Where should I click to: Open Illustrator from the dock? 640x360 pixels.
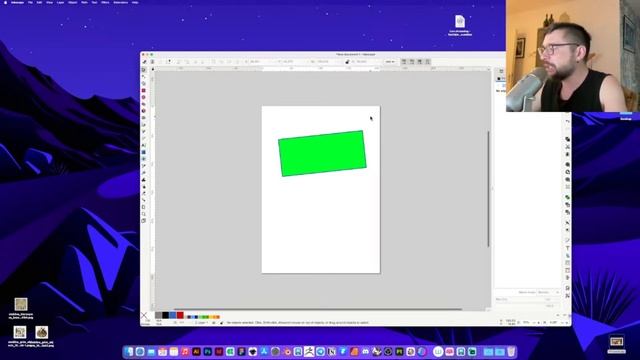196,351
